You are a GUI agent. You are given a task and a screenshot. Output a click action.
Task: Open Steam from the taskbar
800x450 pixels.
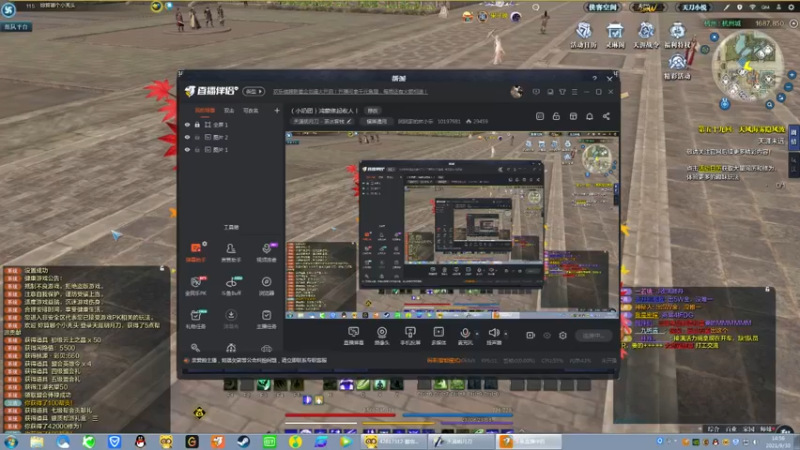point(243,441)
